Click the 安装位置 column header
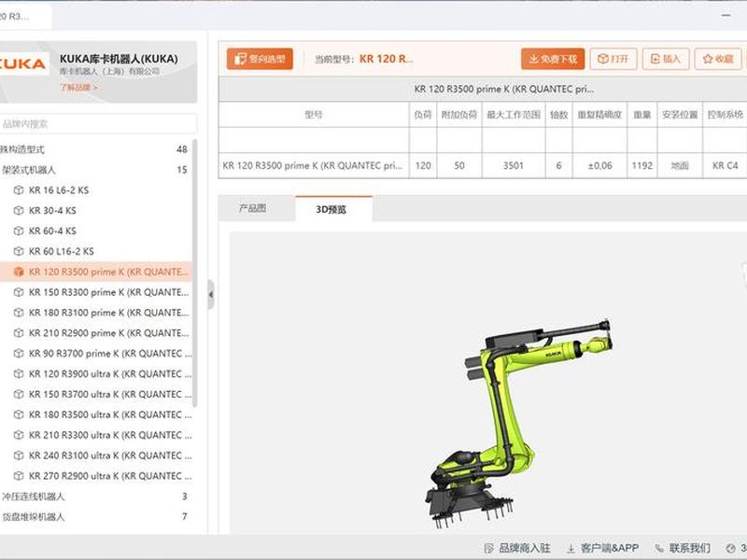The width and height of the screenshot is (747, 560). (680, 114)
